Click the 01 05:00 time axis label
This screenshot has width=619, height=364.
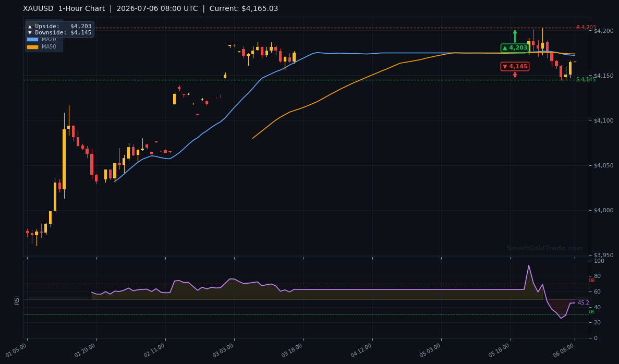[17, 350]
